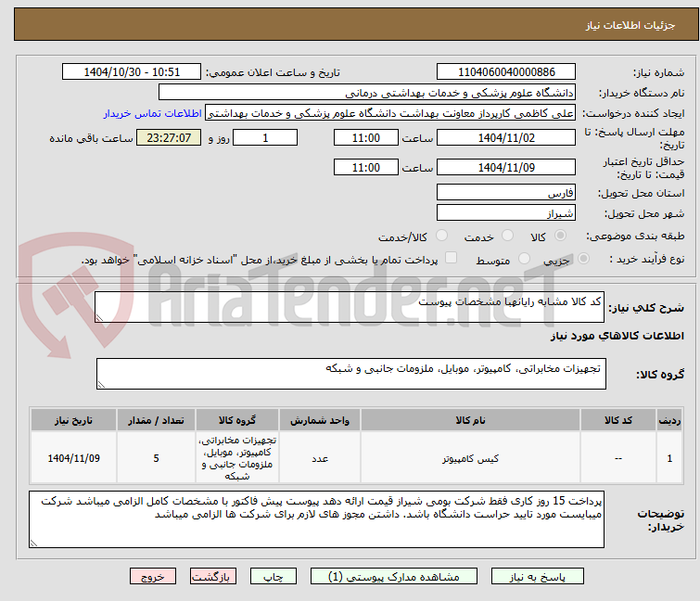Click the buyer organization name field
700x601 pixels.
click(367, 93)
